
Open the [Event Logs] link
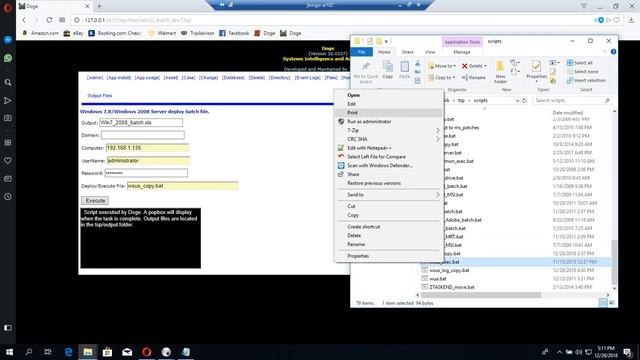pos(307,78)
